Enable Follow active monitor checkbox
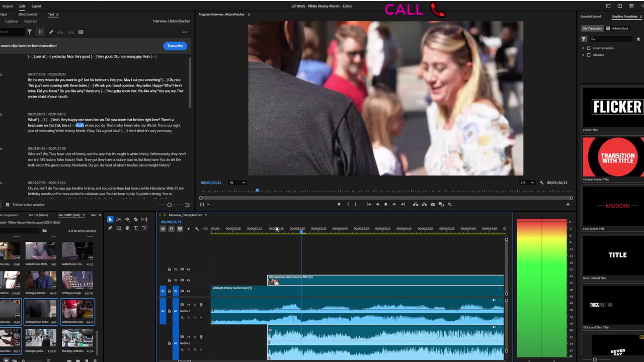The width and height of the screenshot is (644, 362). point(7,205)
